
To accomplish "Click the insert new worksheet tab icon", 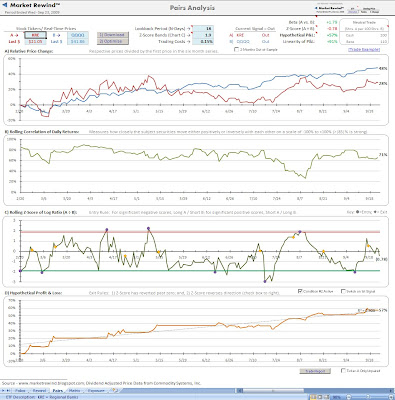I will (x=114, y=390).
